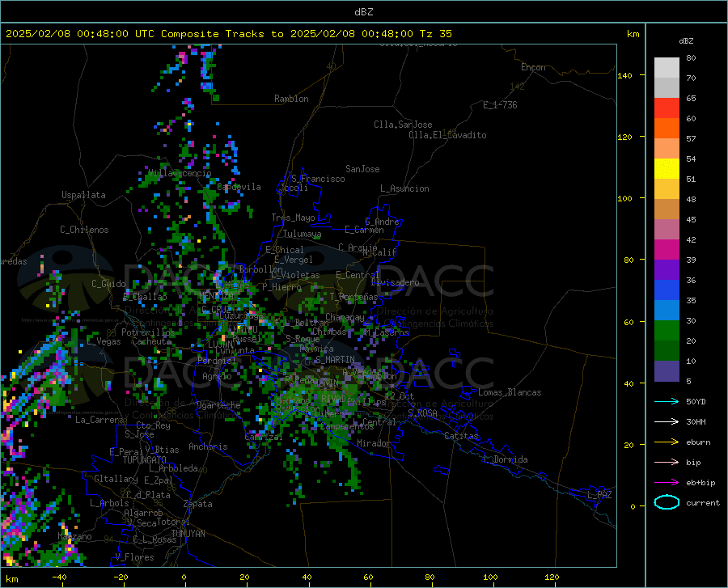Click the 'Ramblon' map label
The image size is (728, 588).
tap(291, 99)
